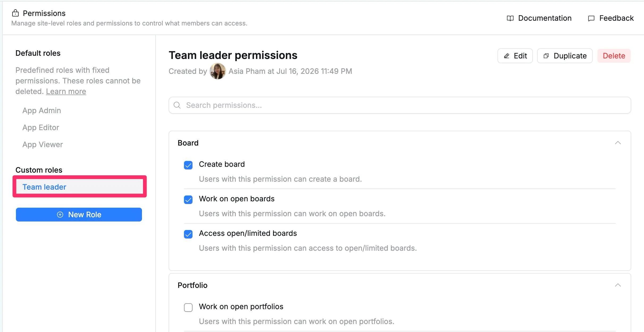This screenshot has height=332, width=644.
Task: Click the Feedback speech bubble icon
Action: [591, 18]
